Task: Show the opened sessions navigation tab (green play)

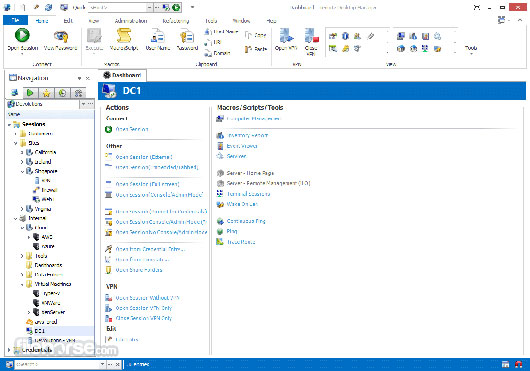Action: [30, 93]
